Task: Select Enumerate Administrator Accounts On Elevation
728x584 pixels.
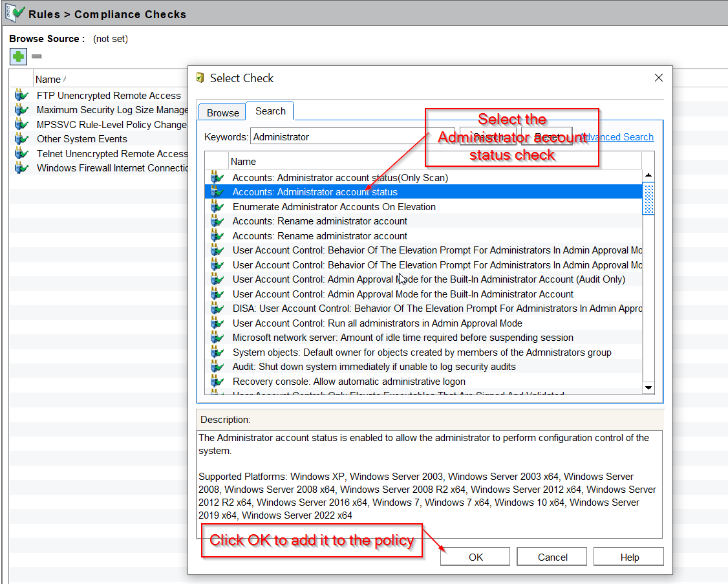Action: [423, 207]
